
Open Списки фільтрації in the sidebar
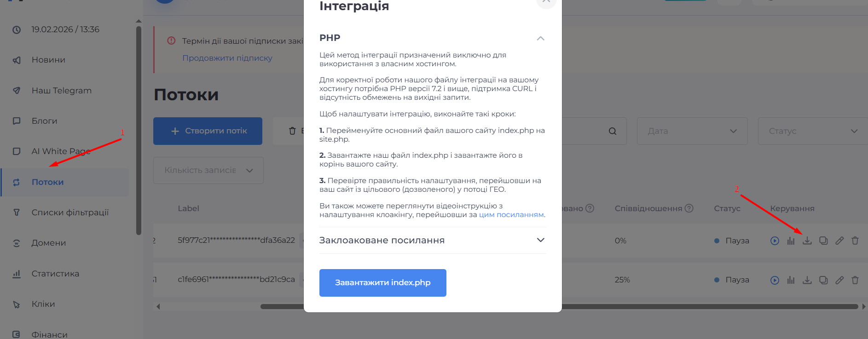point(70,213)
